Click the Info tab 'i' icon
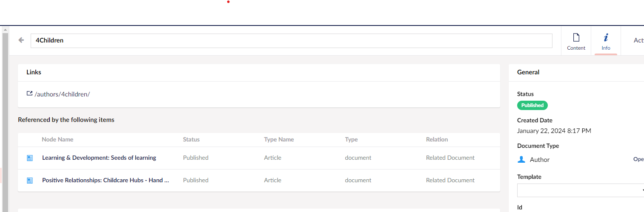The height and width of the screenshot is (212, 644). pos(606,37)
